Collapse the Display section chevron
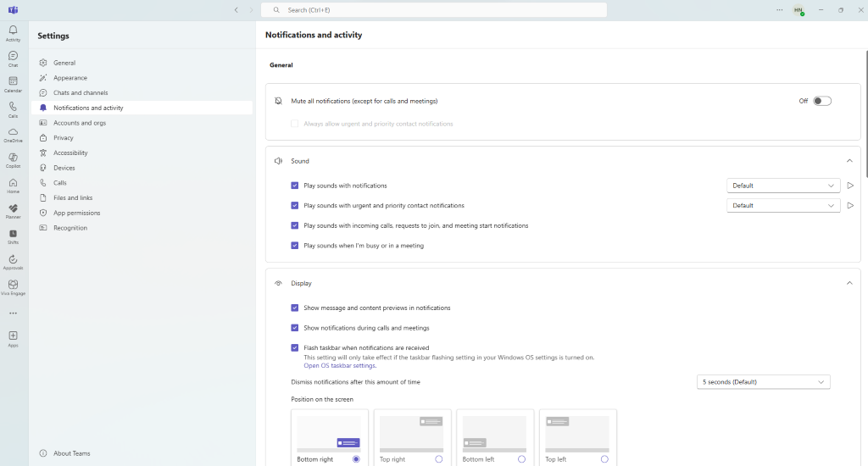Image resolution: width=868 pixels, height=466 pixels. tap(849, 283)
